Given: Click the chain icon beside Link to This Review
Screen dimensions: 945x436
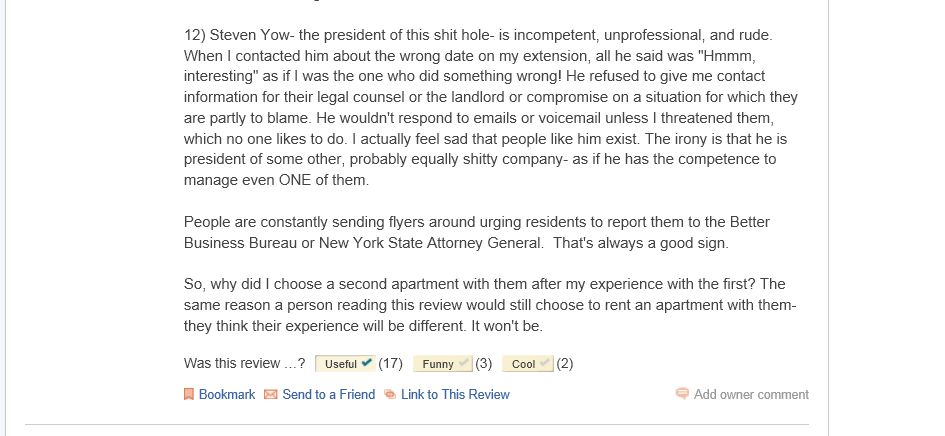Looking at the screenshot, I should tap(390, 395).
